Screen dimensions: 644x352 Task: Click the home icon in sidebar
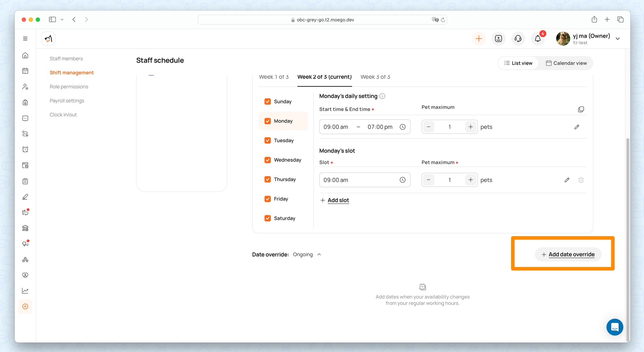pyautogui.click(x=25, y=55)
